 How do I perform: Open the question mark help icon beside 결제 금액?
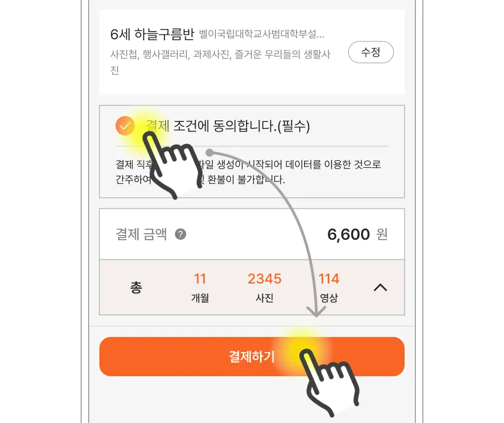click(x=181, y=234)
